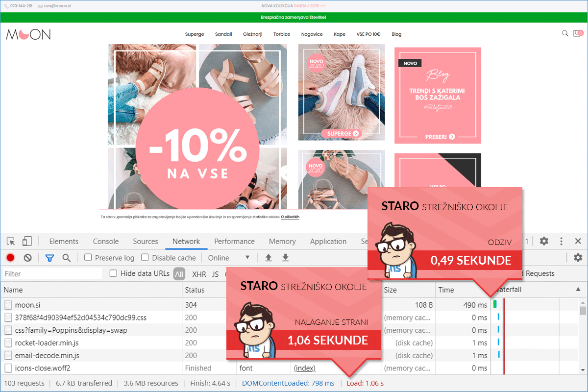Image resolution: width=588 pixels, height=392 pixels.
Task: Switch to the Console tab
Action: 106,241
